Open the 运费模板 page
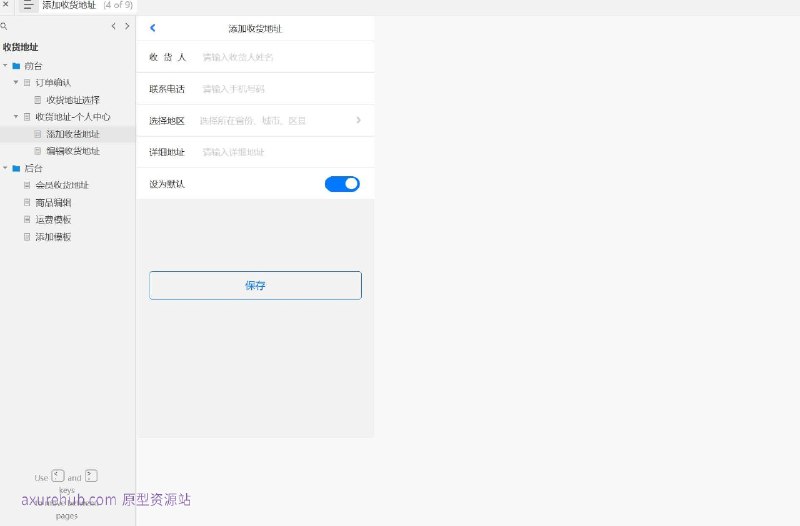Viewport: 800px width, 526px height. click(53, 219)
